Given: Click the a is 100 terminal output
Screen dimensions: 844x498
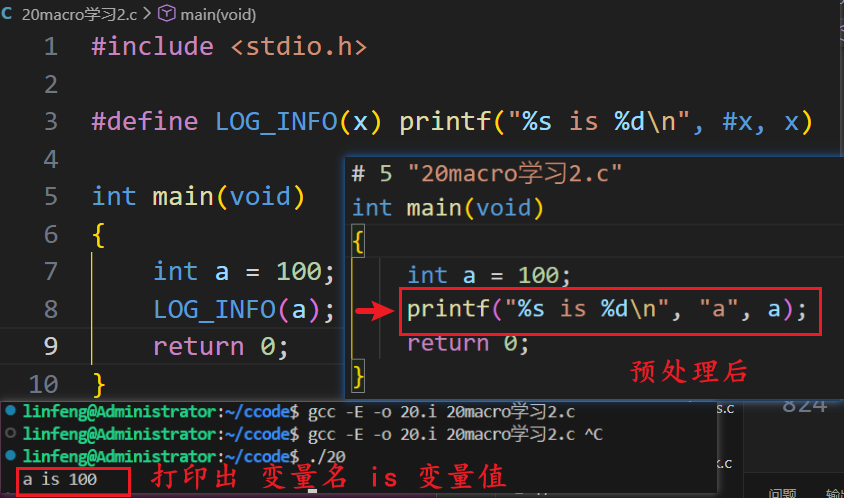Looking at the screenshot, I should click(x=60, y=479).
